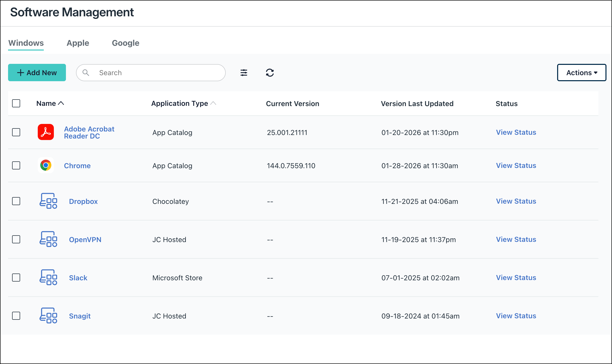Click the Add New button

[37, 73]
